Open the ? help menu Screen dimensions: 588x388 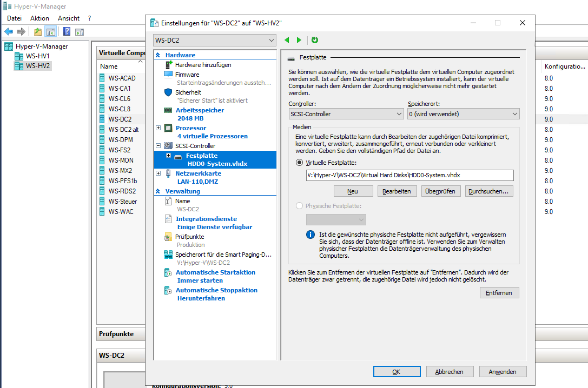tap(90, 18)
